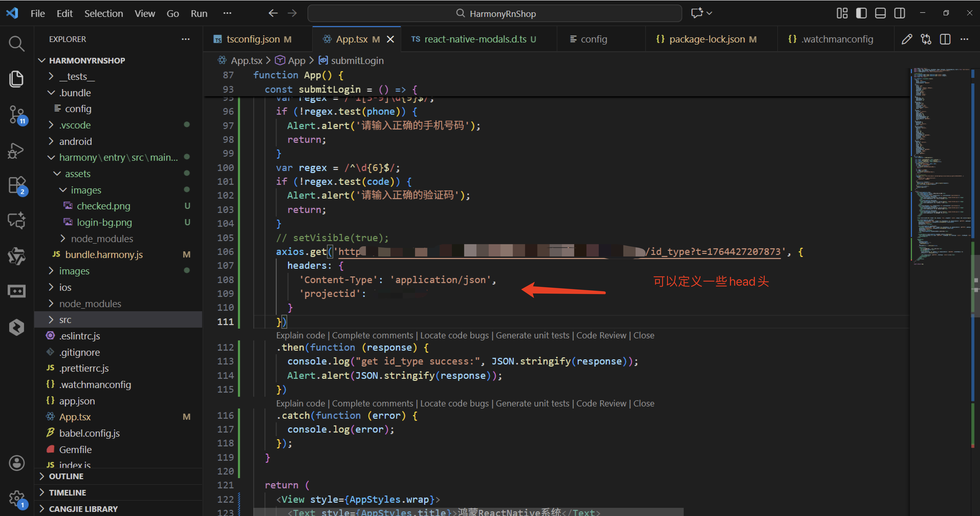Open the Accounts menu icon
The height and width of the screenshot is (516, 980).
[16, 463]
